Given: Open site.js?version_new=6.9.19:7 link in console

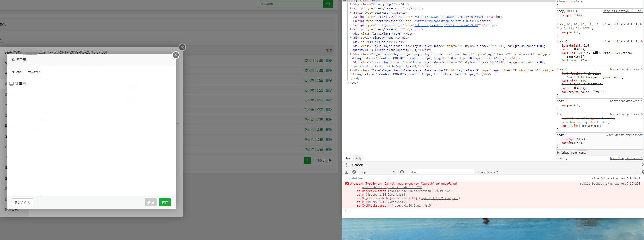Looking at the screenshot, I should pos(616,178).
